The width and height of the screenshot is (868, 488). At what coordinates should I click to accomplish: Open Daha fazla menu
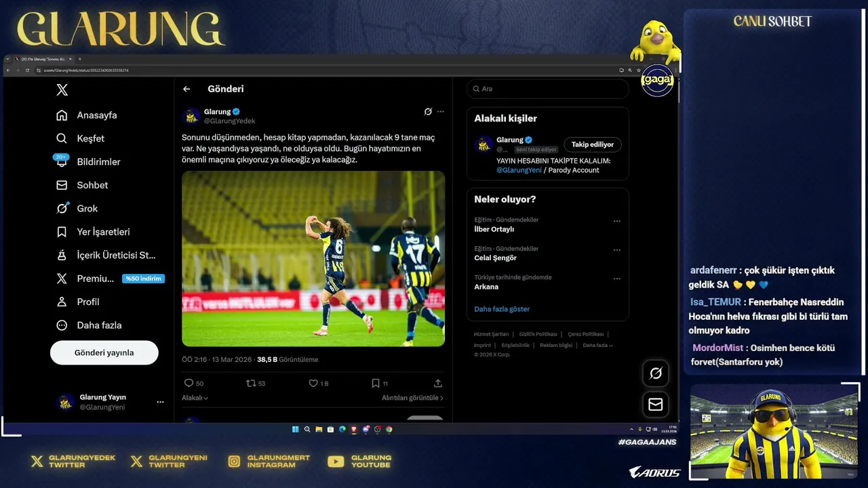89,325
